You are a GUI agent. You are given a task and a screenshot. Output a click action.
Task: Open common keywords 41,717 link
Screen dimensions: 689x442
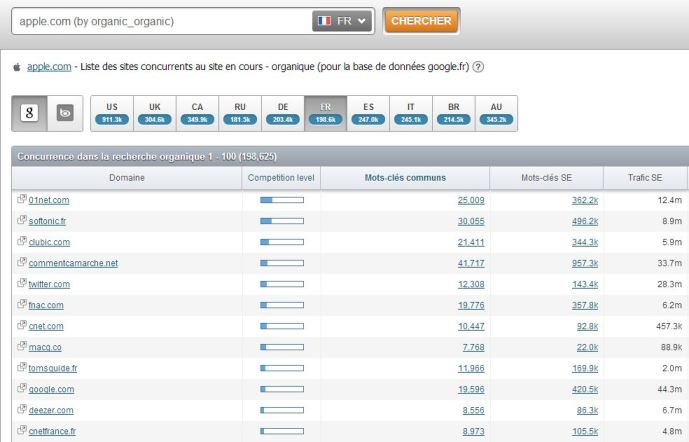(471, 263)
